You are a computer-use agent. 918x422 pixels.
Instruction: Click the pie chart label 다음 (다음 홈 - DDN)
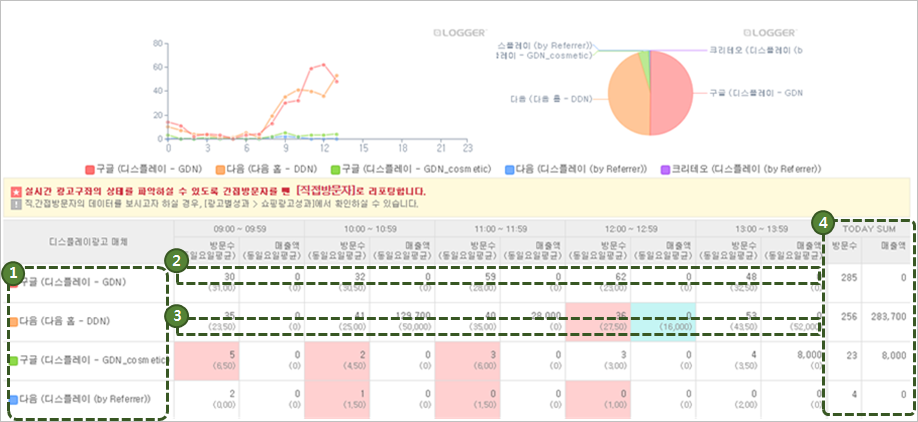click(552, 100)
